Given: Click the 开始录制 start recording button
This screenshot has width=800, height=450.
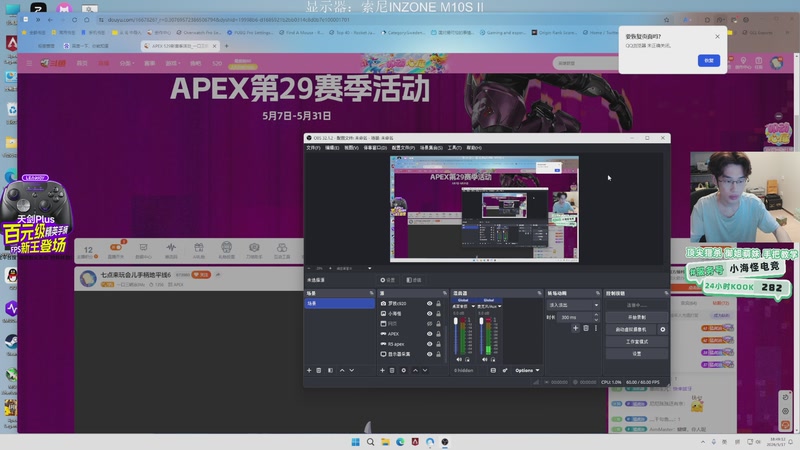Looking at the screenshot, I should click(637, 317).
